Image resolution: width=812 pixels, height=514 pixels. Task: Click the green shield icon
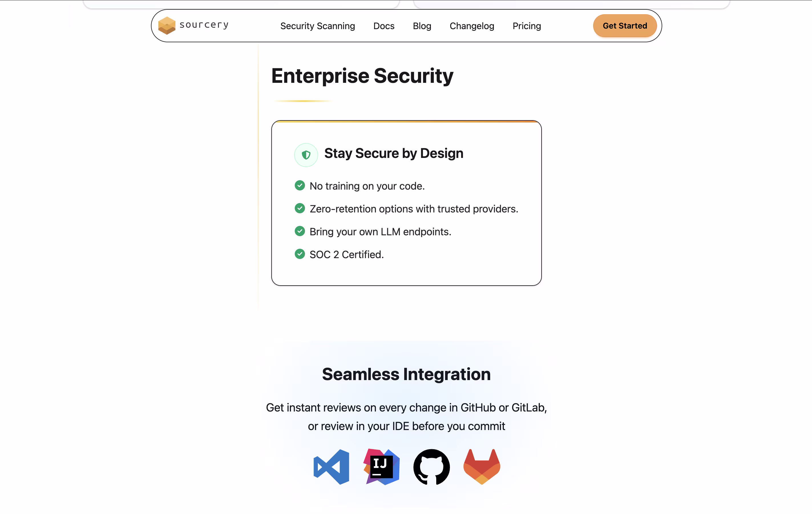(x=306, y=155)
